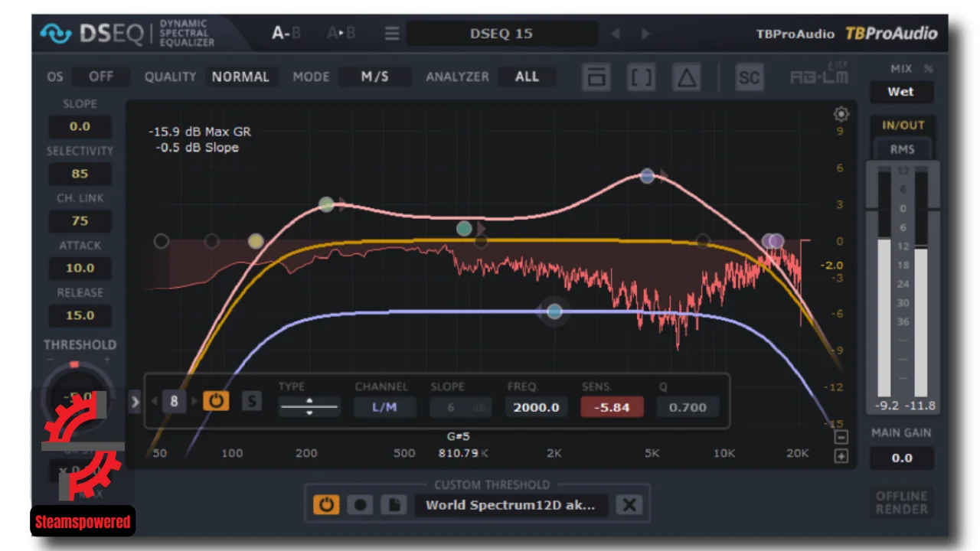Open the DSEQ 15 preset name list
Viewport: 980px width, 551px height.
pos(501,34)
